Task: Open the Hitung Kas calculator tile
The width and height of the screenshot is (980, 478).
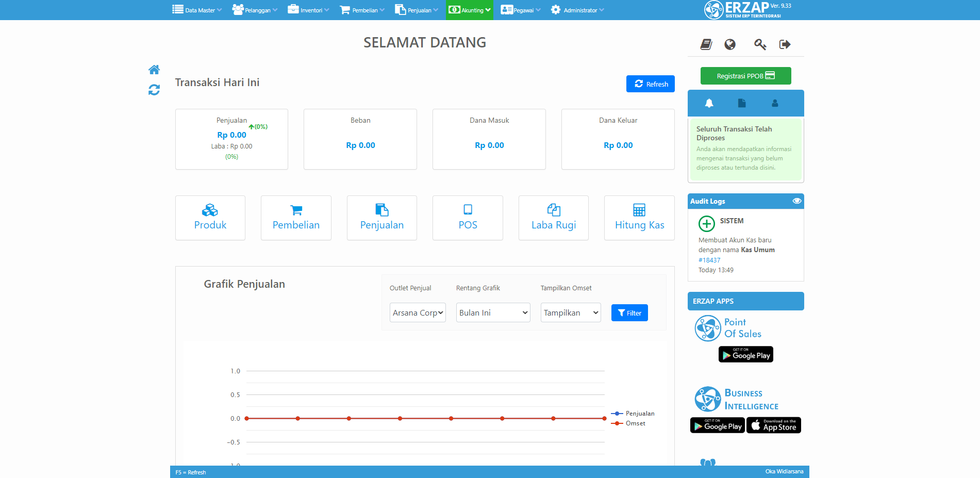Action: [639, 218]
